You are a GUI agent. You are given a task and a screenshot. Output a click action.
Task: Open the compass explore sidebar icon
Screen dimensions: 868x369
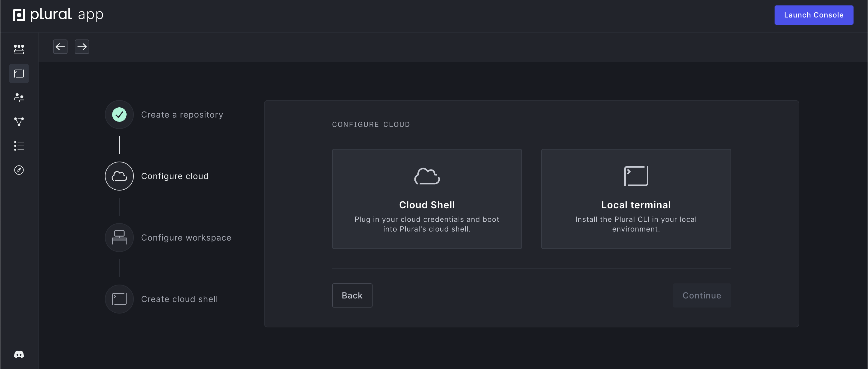click(x=19, y=170)
